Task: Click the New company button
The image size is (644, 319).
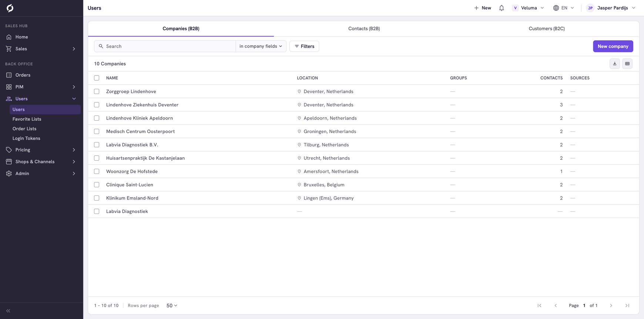Action: (613, 46)
